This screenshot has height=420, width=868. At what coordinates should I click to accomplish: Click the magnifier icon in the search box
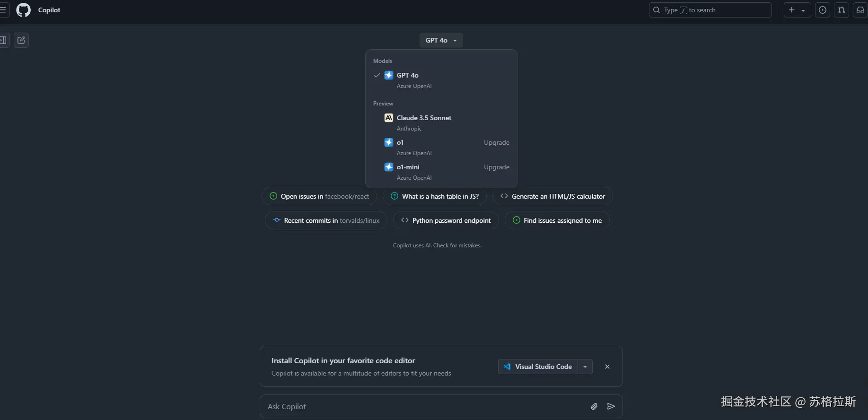click(657, 10)
